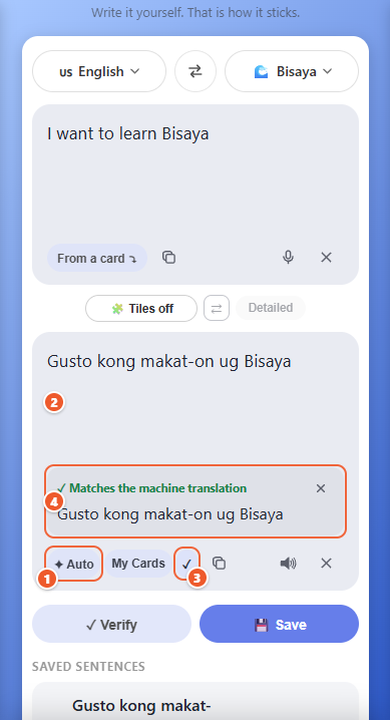Copy the English source text
Image resolution: width=390 pixels, height=720 pixels.
(169, 257)
